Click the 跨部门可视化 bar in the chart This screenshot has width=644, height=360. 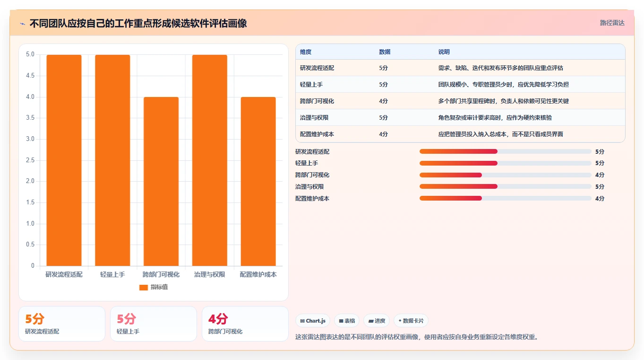(x=161, y=182)
